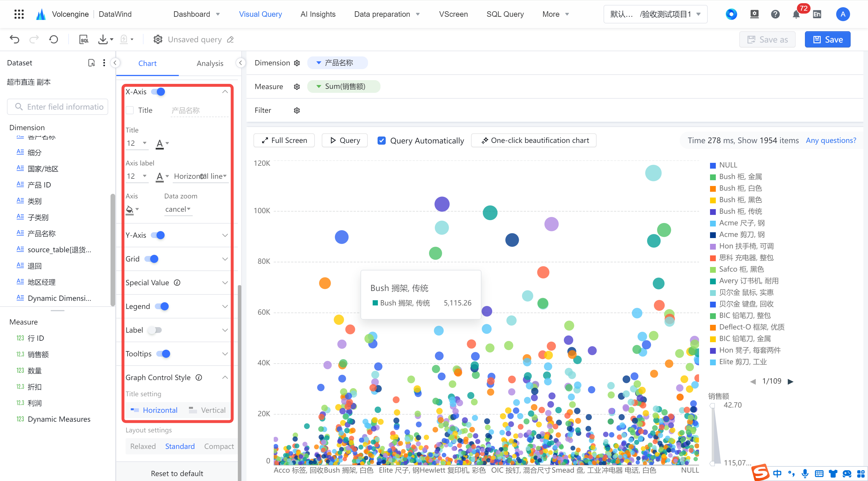Collapse the chart settings panel arrow

pyautogui.click(x=241, y=63)
